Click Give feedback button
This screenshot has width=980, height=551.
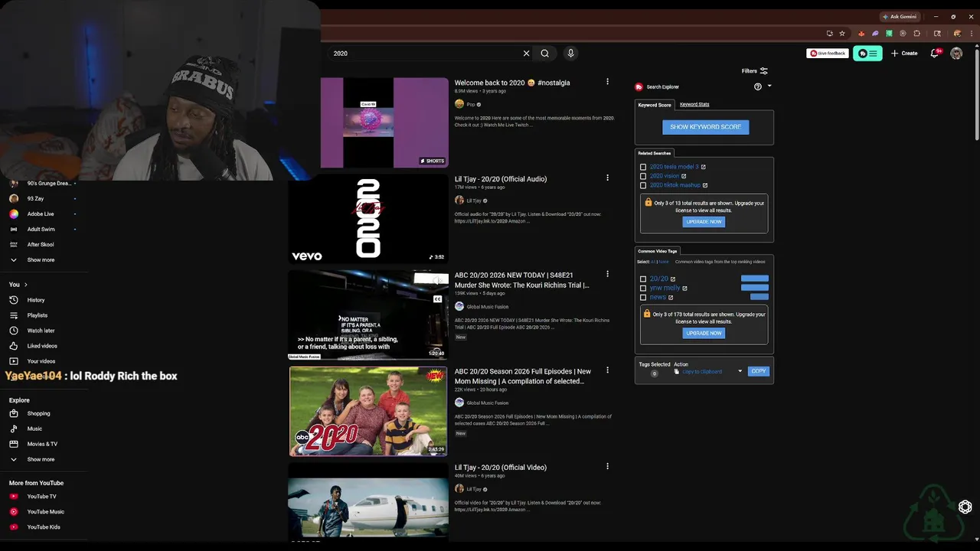coord(828,54)
